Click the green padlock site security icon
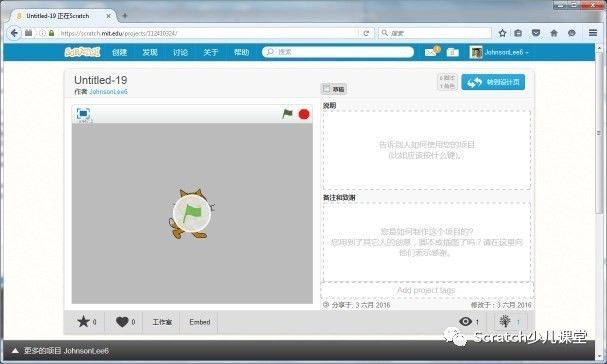This screenshot has width=607, height=364. 51,33
